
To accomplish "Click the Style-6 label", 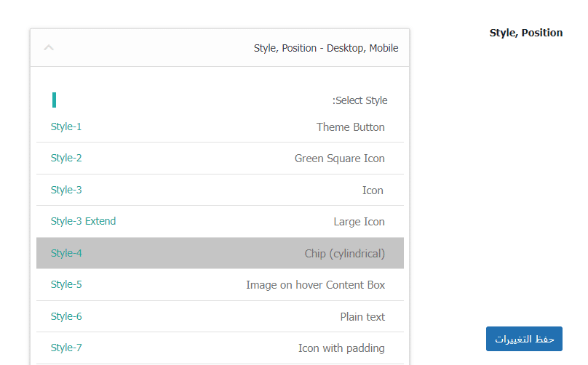I will [x=66, y=317].
